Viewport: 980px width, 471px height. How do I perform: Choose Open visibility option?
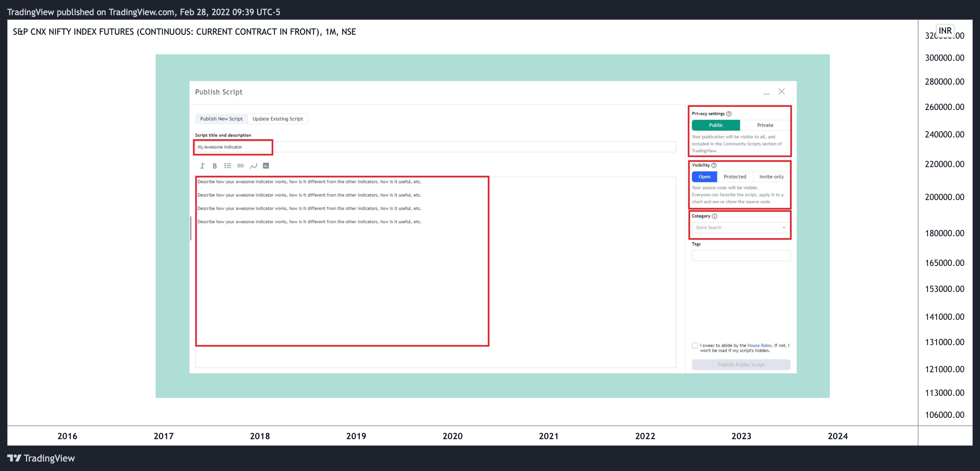(704, 177)
